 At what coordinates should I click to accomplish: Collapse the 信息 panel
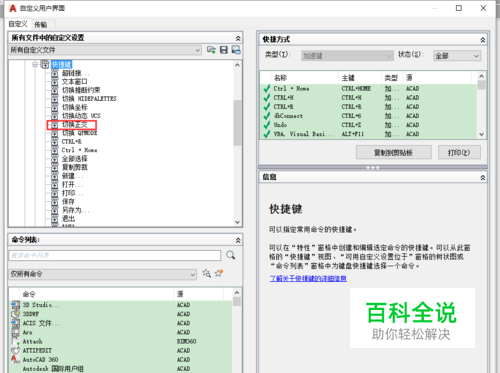click(482, 178)
